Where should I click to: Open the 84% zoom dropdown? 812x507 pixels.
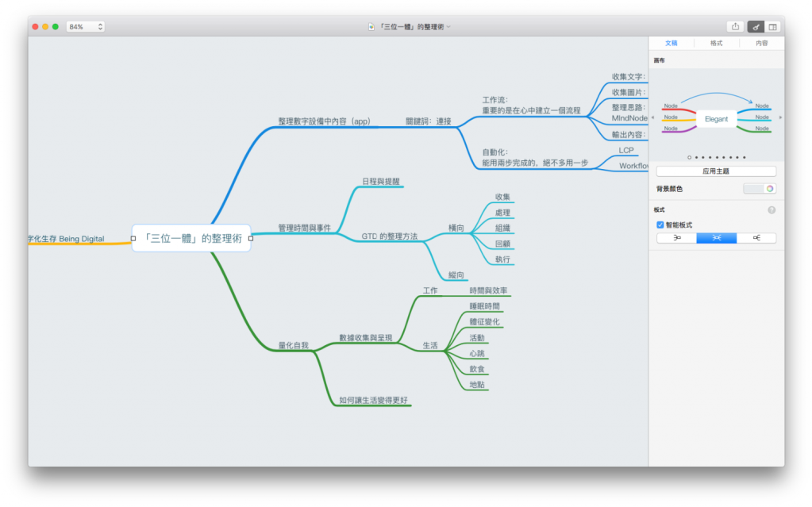(86, 26)
